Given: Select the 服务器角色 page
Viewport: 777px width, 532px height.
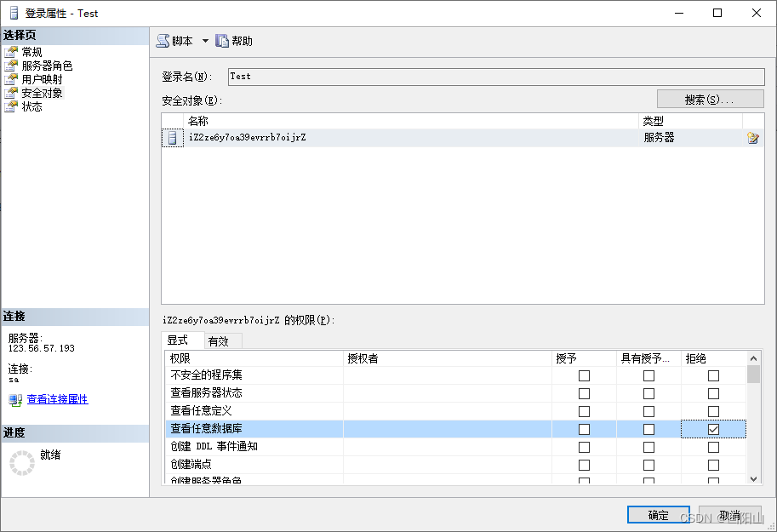Looking at the screenshot, I should [x=47, y=66].
